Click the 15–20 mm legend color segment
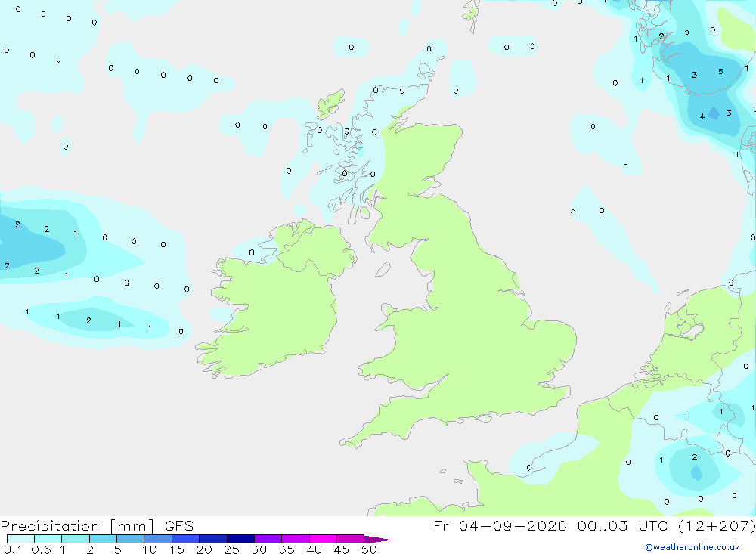The width and height of the screenshot is (756, 554). 186,539
